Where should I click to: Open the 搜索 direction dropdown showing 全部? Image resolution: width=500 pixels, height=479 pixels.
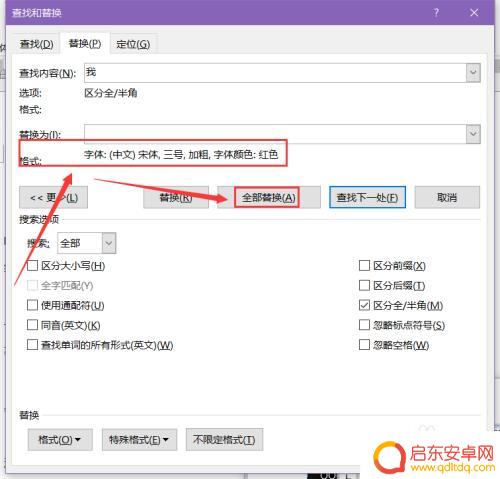[87, 243]
